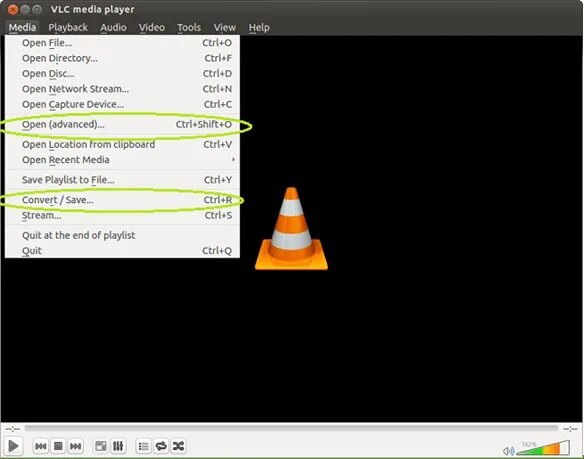The width and height of the screenshot is (584, 459).
Task: Adjust the volume level slider
Action: pos(543,448)
